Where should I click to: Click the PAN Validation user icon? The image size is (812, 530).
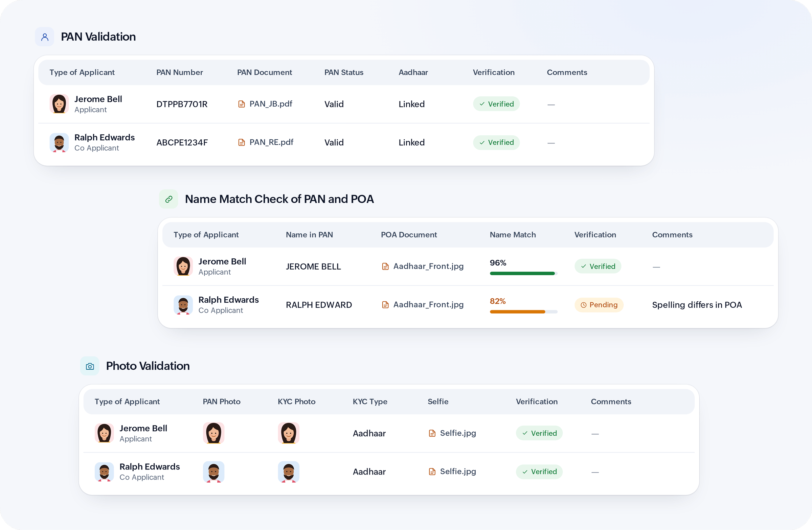coord(45,37)
